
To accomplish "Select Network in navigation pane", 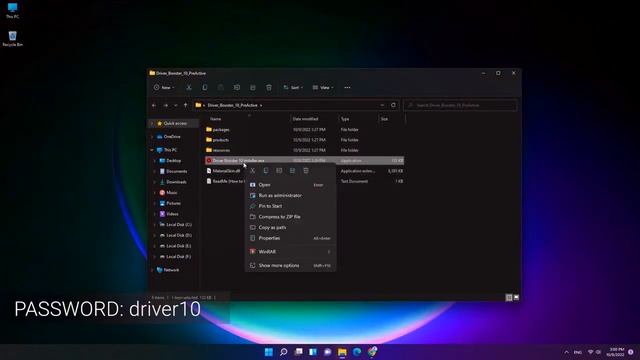I will pyautogui.click(x=171, y=270).
